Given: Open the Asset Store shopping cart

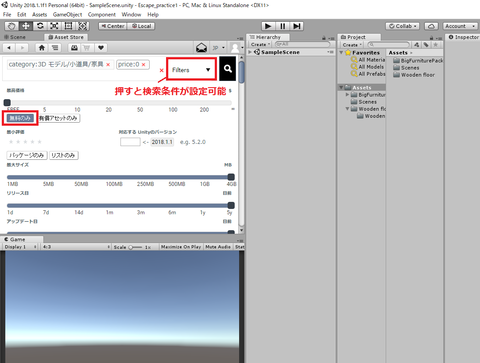Looking at the screenshot, I should click(x=87, y=48).
